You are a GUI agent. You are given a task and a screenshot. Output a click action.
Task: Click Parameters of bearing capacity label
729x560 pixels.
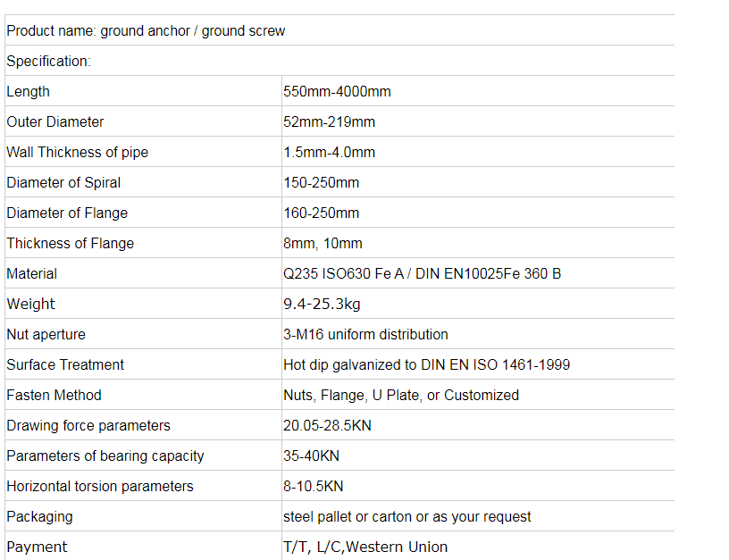[105, 456]
